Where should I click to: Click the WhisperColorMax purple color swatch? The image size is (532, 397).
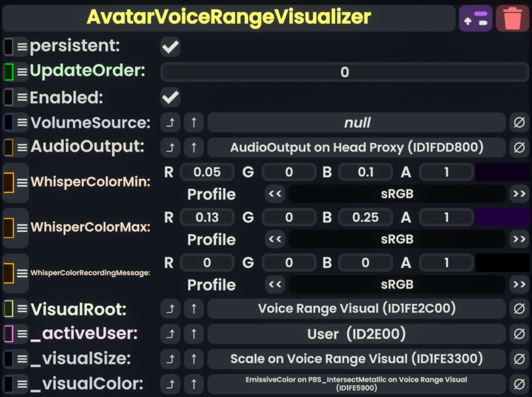pyautogui.click(x=502, y=217)
